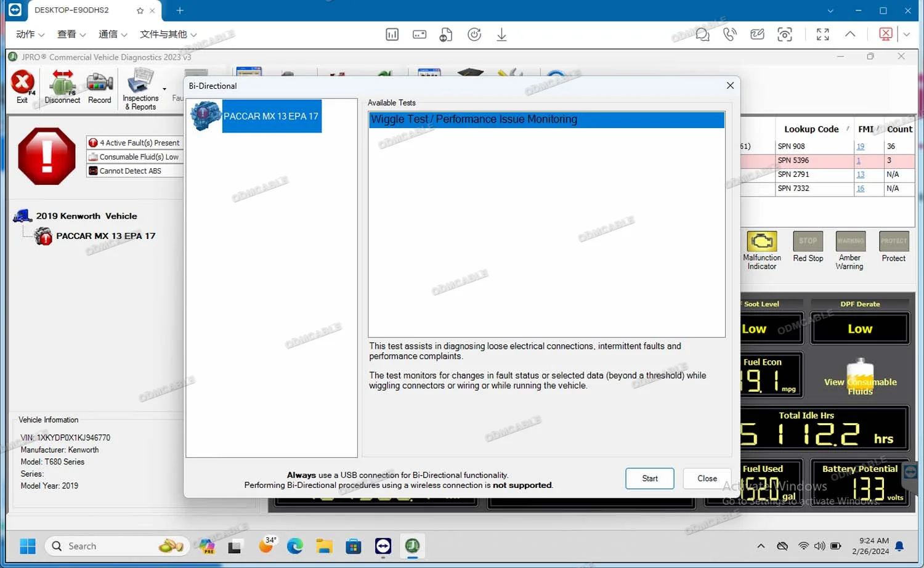The image size is (924, 568).
Task: Start the selected bi-directional test
Action: [x=649, y=479]
